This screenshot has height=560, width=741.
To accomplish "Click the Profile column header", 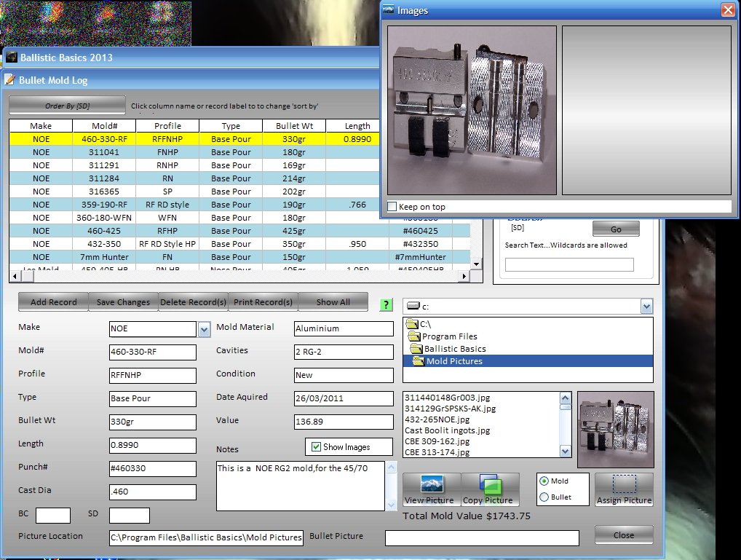I will click(x=167, y=126).
